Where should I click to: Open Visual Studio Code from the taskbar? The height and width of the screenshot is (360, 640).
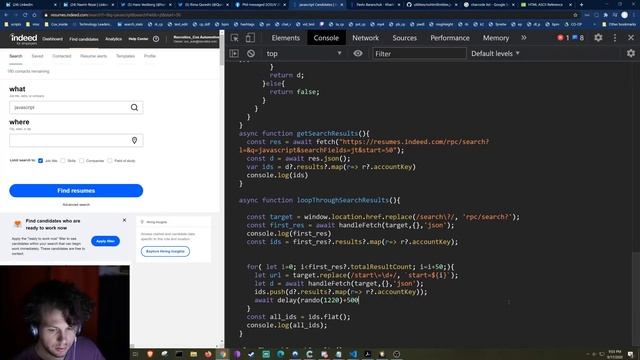click(x=353, y=354)
